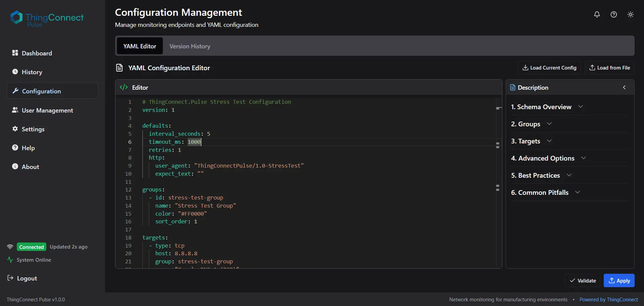Expand the Schema Overview section
This screenshot has height=306, width=644.
(546, 107)
